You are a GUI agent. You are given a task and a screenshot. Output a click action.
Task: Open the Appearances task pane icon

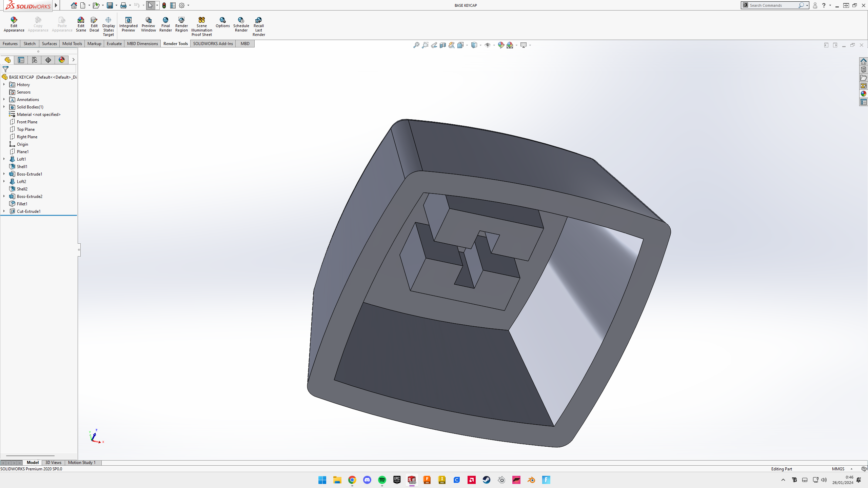point(864,94)
